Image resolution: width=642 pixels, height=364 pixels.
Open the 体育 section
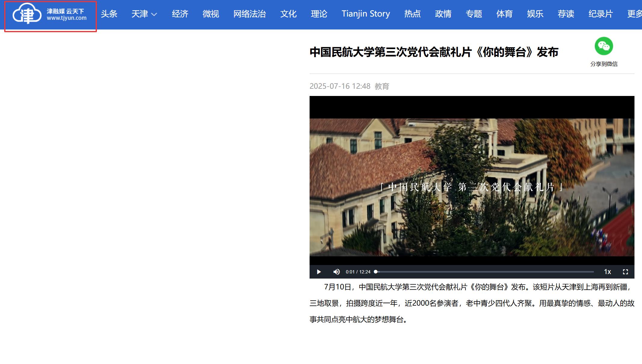pyautogui.click(x=504, y=14)
